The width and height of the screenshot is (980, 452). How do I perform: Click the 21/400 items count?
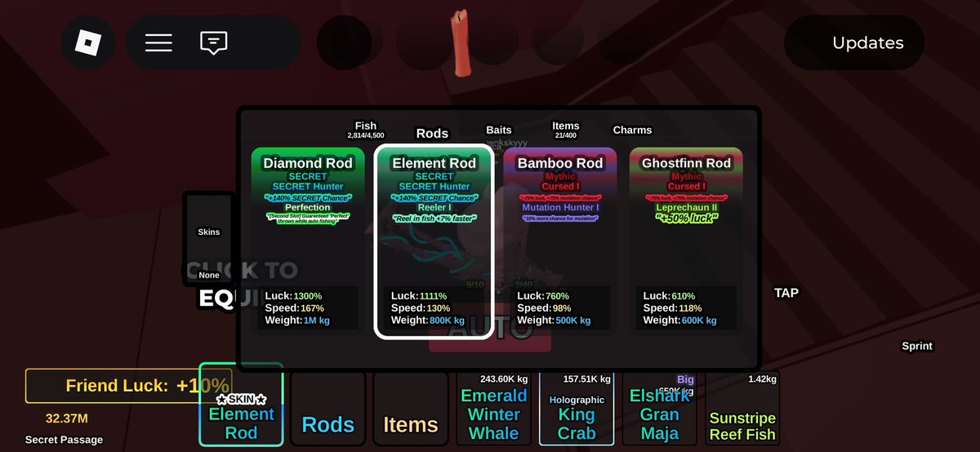565,135
